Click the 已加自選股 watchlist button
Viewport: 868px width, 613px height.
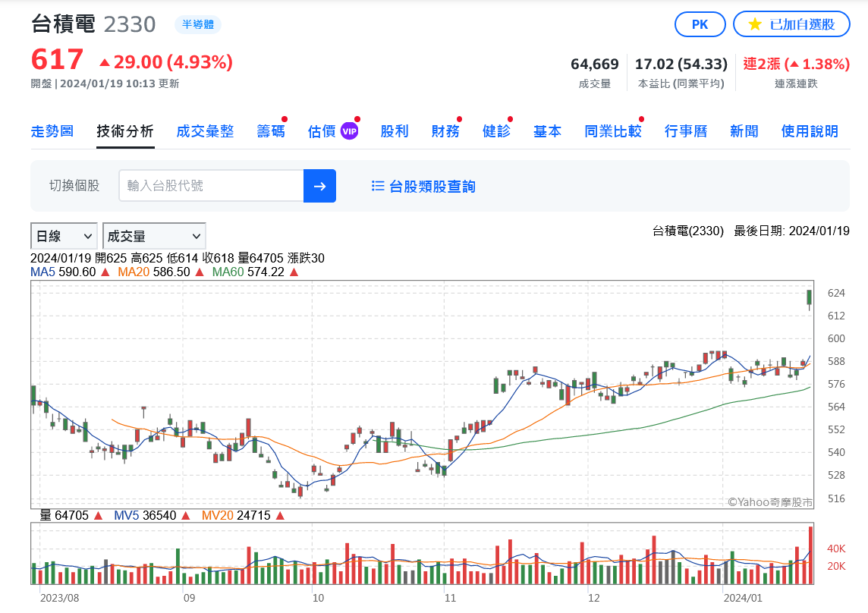click(791, 24)
